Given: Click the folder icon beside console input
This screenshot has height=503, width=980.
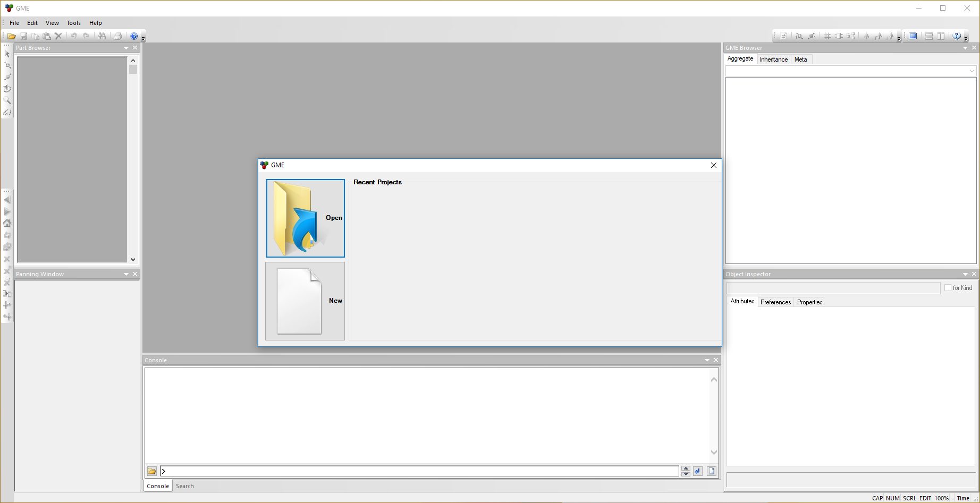Looking at the screenshot, I should pos(152,471).
